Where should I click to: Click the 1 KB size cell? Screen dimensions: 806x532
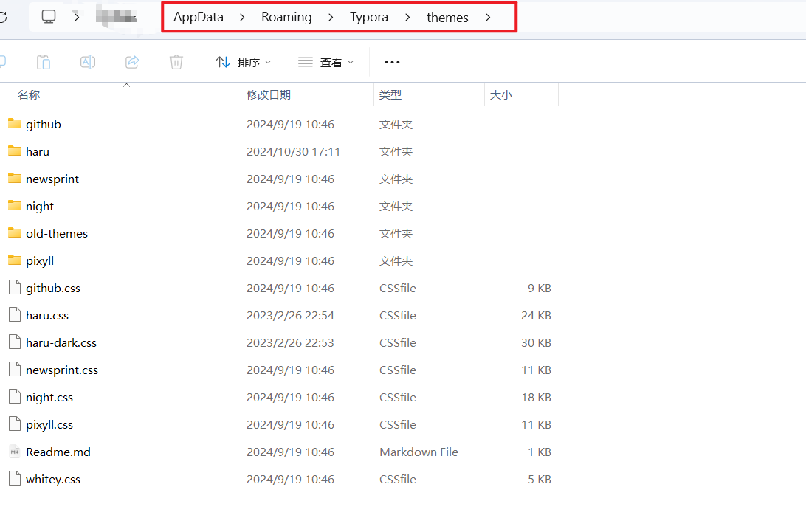click(x=540, y=452)
